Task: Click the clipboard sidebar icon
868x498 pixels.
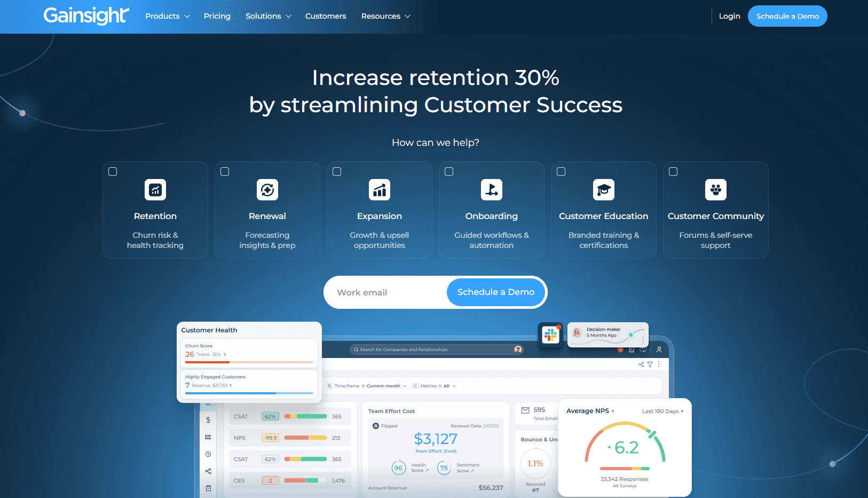Action: [208, 488]
